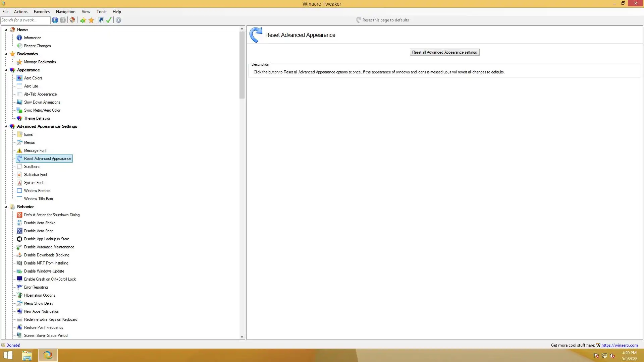Click the Search for a tweak field

point(25,20)
